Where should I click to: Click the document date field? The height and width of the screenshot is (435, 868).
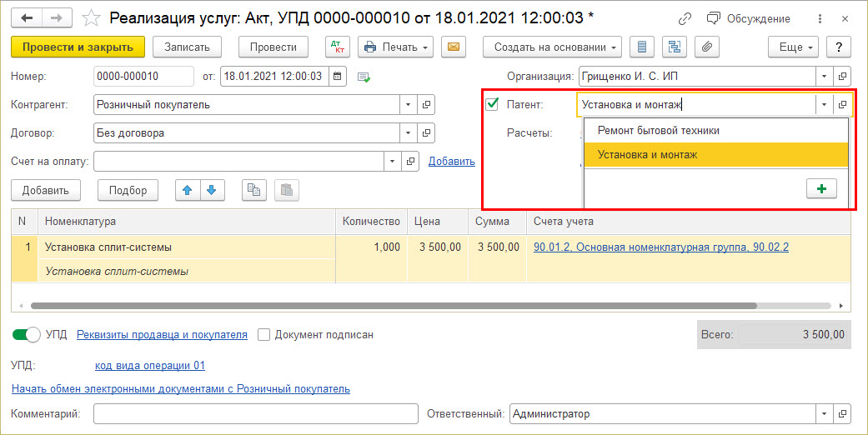274,77
